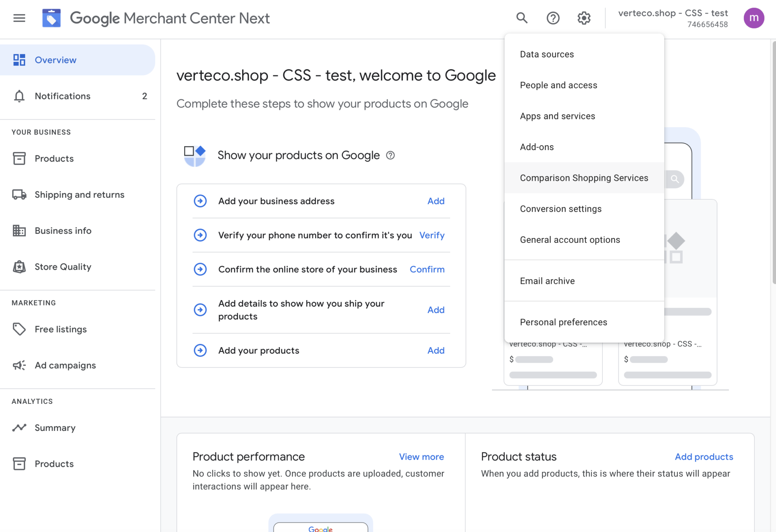The height and width of the screenshot is (532, 776).
Task: Select Comparison Shopping Services menu item
Action: point(584,178)
